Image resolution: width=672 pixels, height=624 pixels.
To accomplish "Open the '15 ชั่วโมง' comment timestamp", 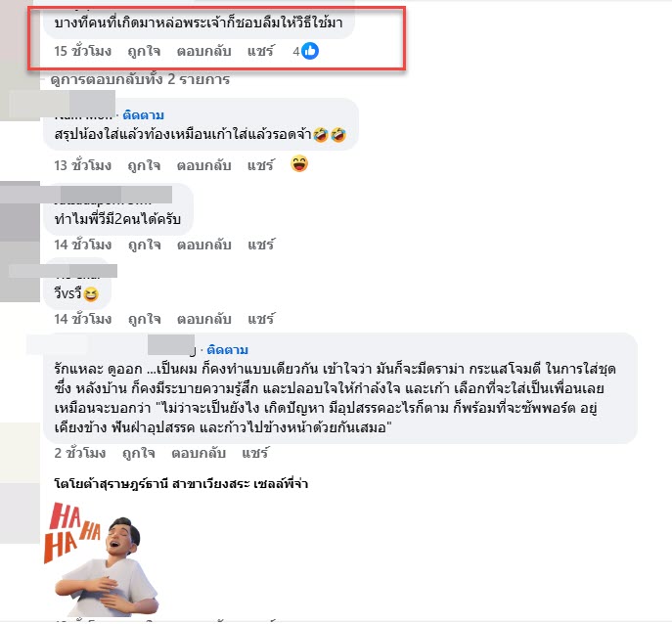I will [x=83, y=52].
